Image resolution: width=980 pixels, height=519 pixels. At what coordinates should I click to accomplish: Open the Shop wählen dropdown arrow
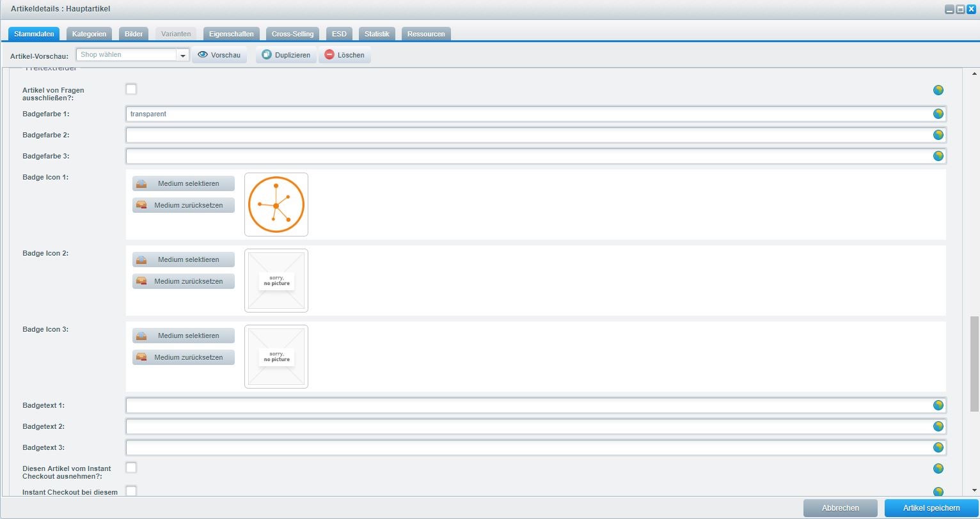click(x=182, y=55)
